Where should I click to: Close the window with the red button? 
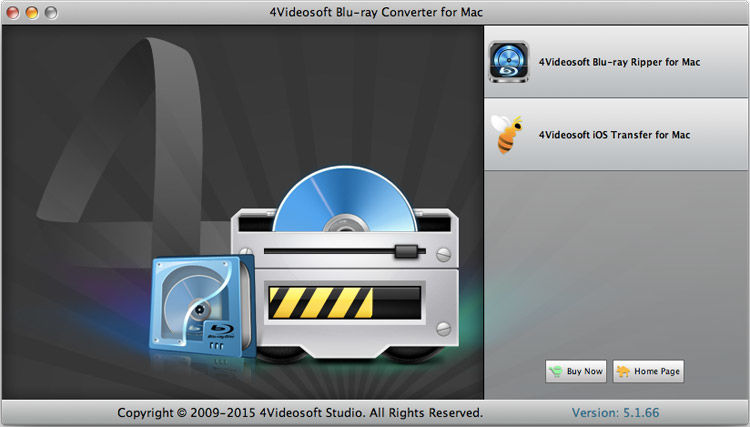(x=13, y=12)
